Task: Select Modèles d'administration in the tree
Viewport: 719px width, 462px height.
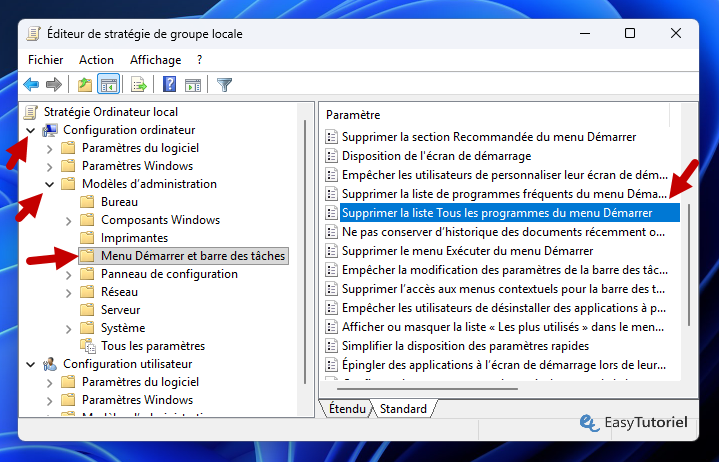Action: (149, 184)
